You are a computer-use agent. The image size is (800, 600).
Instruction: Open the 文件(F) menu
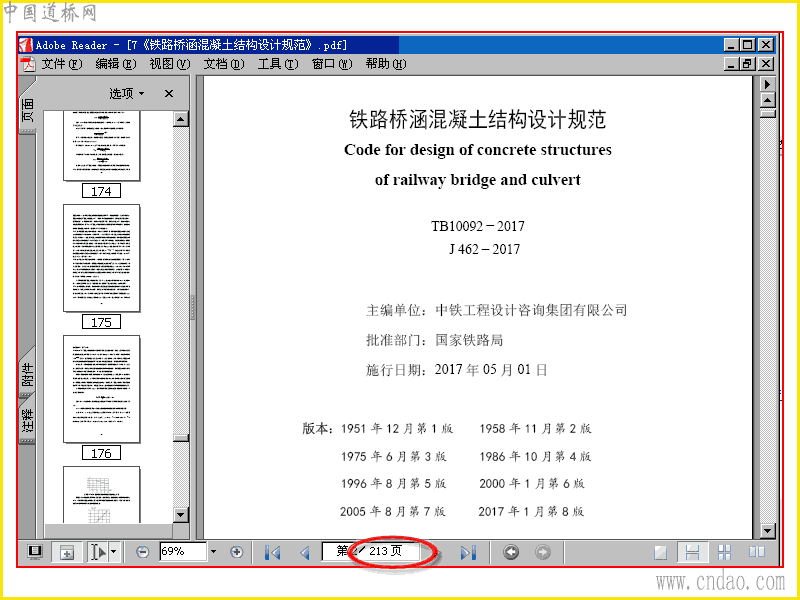[x=61, y=64]
